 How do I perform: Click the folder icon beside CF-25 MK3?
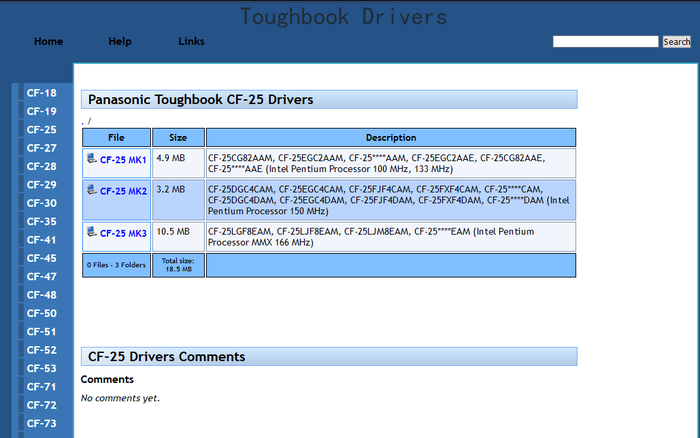(92, 232)
